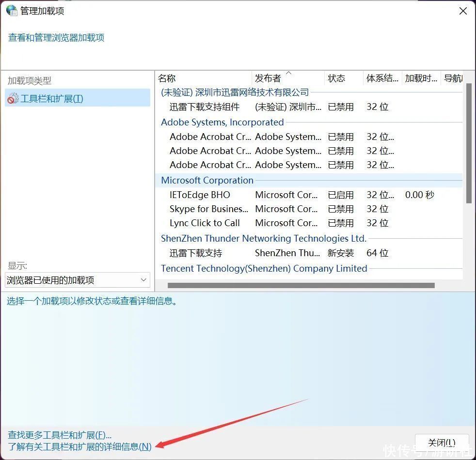476x460 pixels.
Task: Click the 64 位 architecture cell
Action: 377,253
